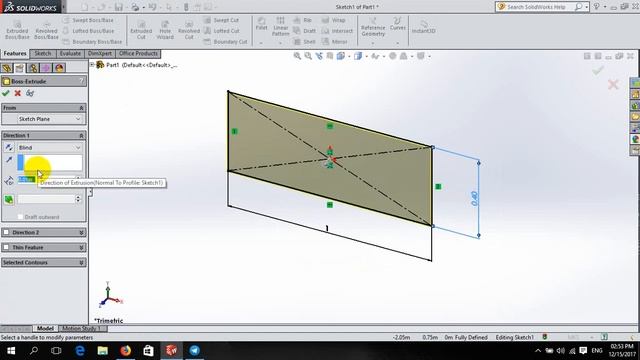Image resolution: width=640 pixels, height=360 pixels.
Task: Switch to the Office Products tab
Action: coord(138,53)
